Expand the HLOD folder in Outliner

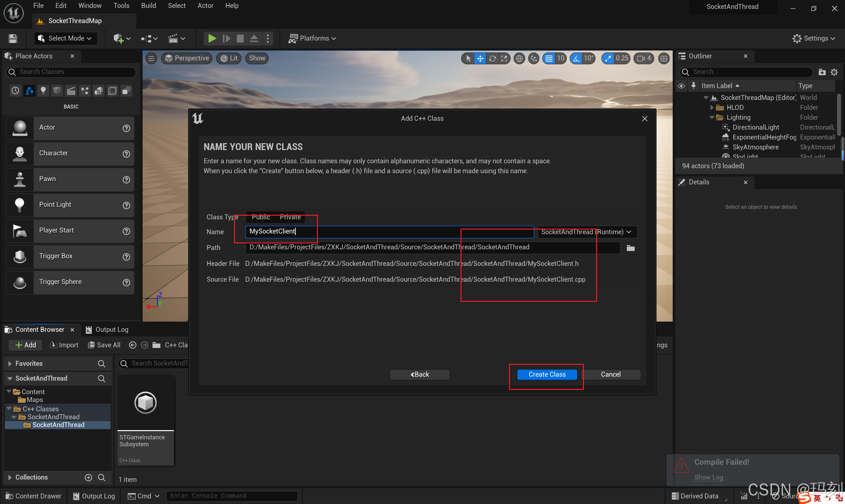click(x=712, y=108)
